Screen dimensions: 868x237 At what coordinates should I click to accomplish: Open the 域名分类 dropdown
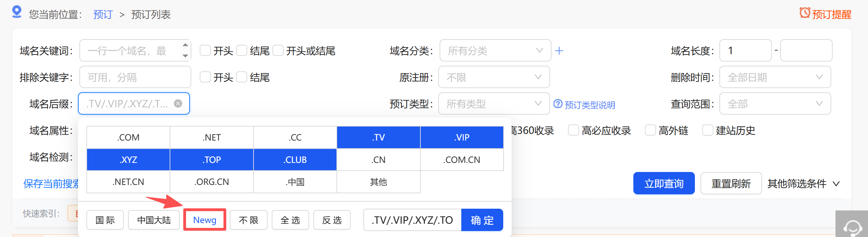pos(495,51)
